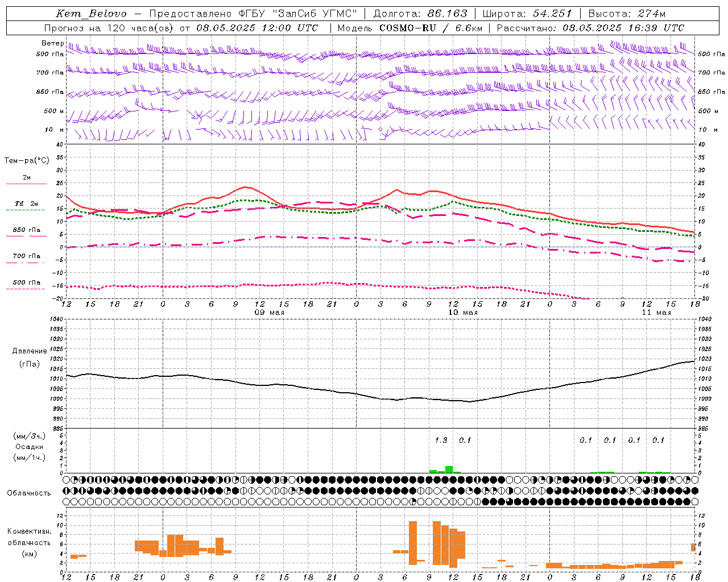Click the 'Предоставлено ФГБУ "ЗапСиб УГМС"' provider text
Screen dimensions: 728x582
click(x=254, y=14)
